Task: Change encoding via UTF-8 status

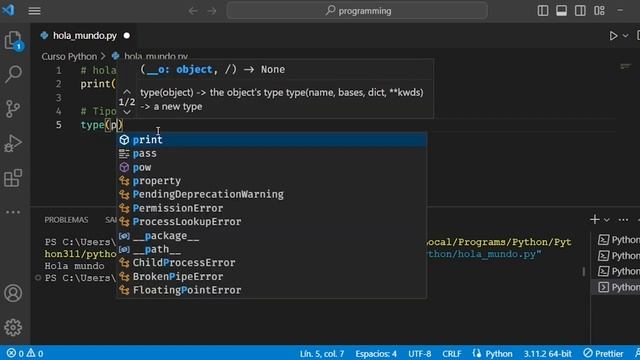Action: coord(420,353)
